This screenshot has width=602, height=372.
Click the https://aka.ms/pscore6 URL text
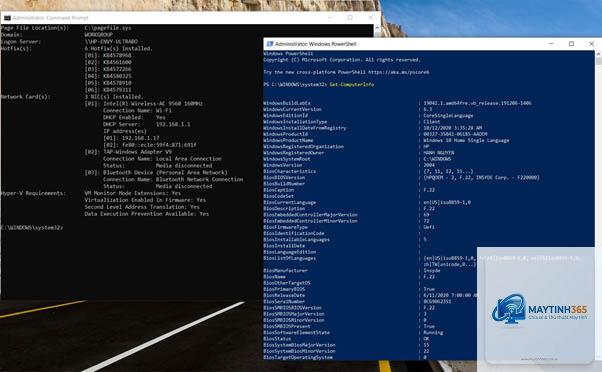point(399,72)
